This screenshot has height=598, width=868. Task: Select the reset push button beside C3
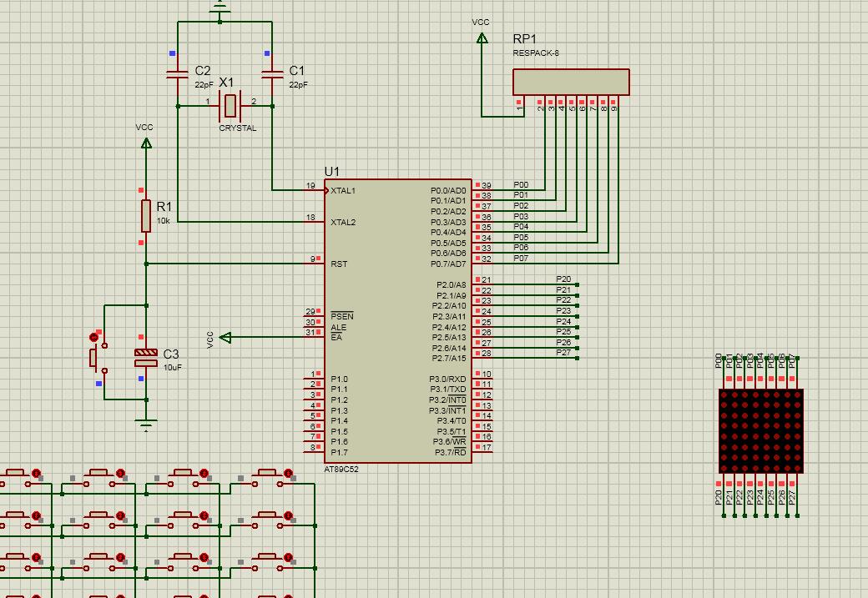pos(98,357)
